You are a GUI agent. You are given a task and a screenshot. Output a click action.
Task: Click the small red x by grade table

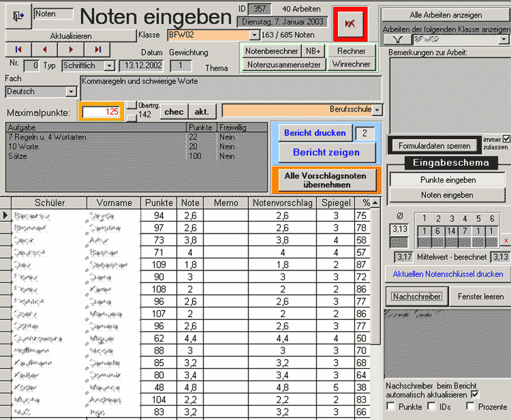(x=506, y=241)
